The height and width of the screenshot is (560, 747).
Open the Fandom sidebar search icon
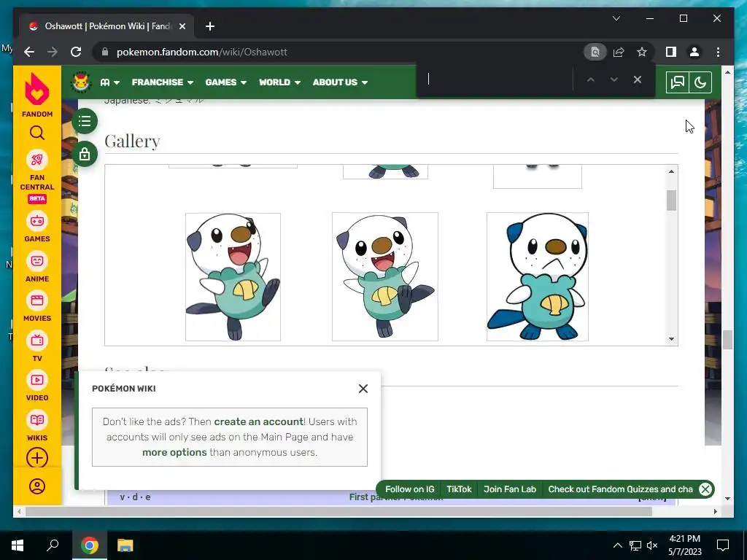(x=37, y=133)
